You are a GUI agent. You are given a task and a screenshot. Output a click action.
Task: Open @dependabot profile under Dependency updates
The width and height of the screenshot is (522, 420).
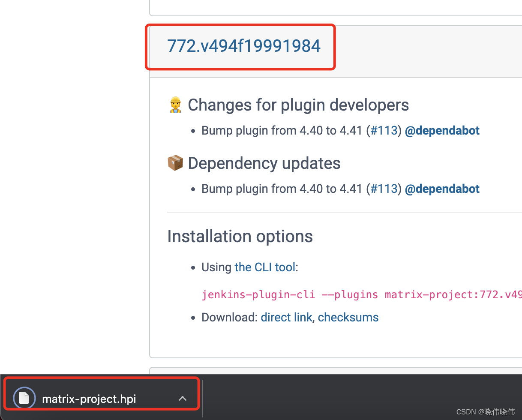coord(442,189)
